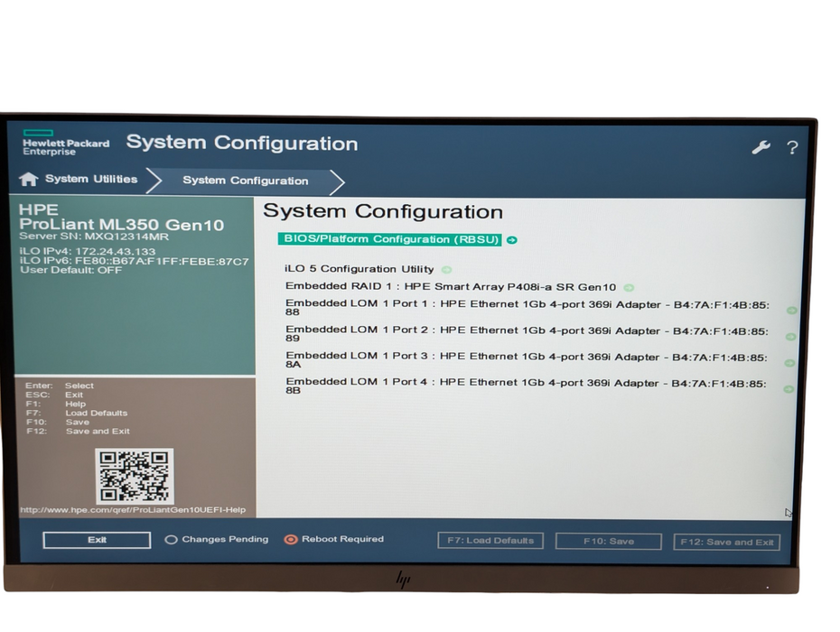Image resolution: width=840 pixels, height=632 pixels.
Task: Open the ProLiantGen10UEFI-Help URL link
Action: tap(133, 510)
